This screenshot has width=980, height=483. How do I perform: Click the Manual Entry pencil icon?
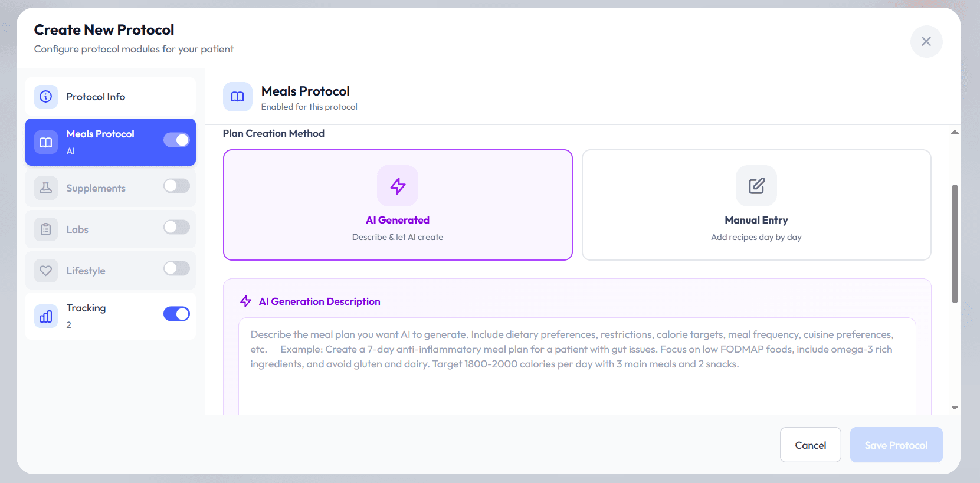(756, 186)
